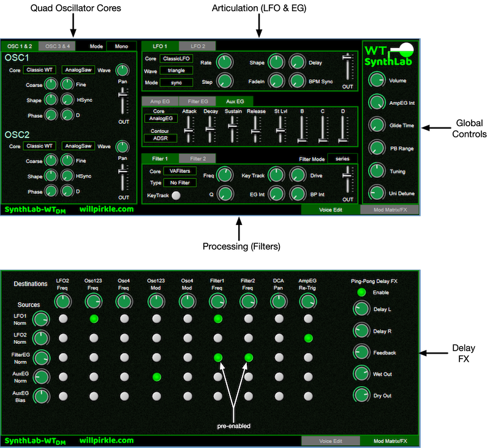The height and width of the screenshot is (448, 490).
Task: Adjust the Delay L knob
Action: click(361, 309)
